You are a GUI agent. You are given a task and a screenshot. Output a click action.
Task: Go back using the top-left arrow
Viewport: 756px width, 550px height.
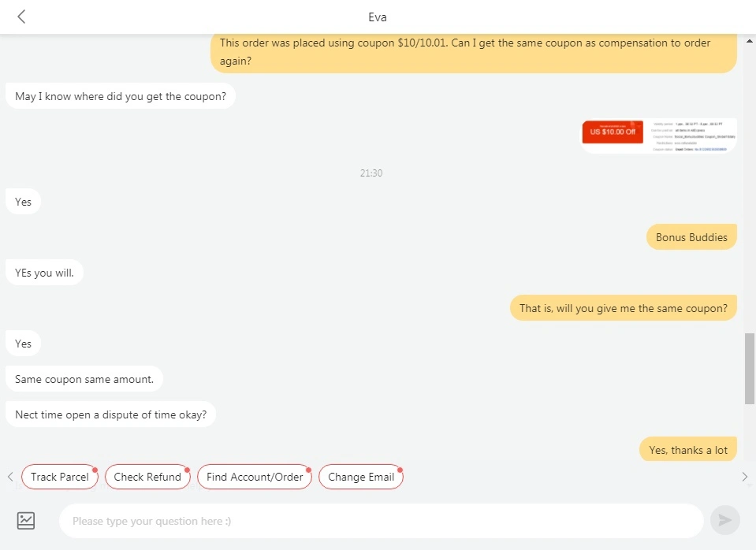[21, 17]
